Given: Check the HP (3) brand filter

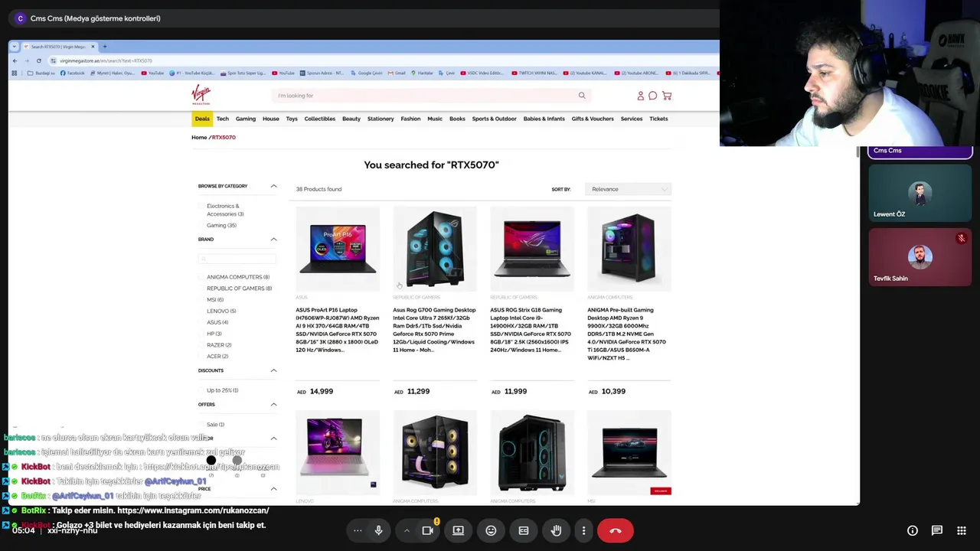Looking at the screenshot, I should click(202, 334).
